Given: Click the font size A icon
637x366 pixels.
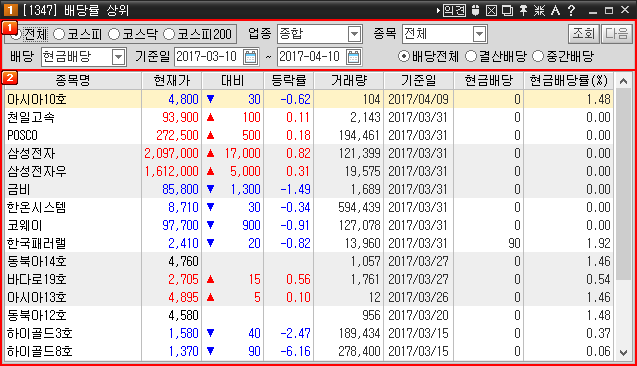Looking at the screenshot, I should 555,10.
